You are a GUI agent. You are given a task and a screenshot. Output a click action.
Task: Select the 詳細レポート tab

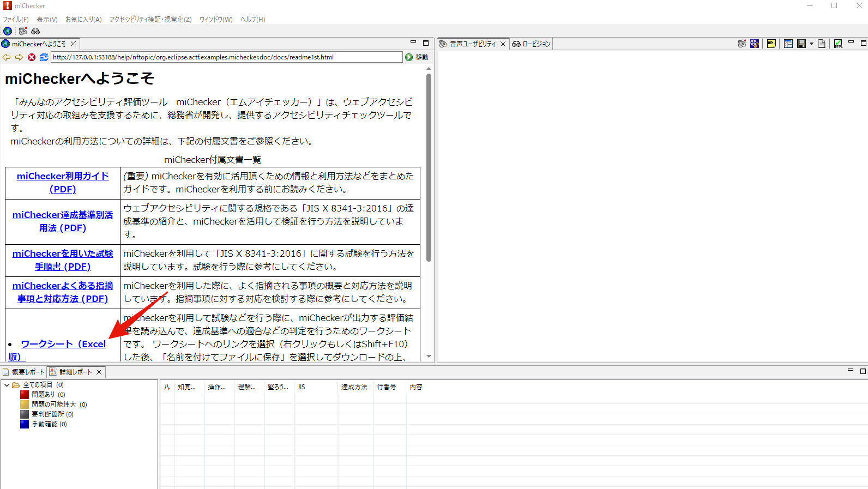[x=76, y=372]
